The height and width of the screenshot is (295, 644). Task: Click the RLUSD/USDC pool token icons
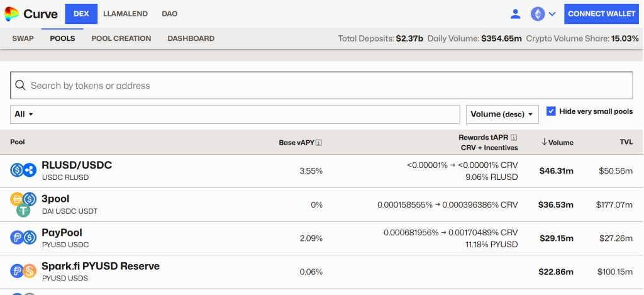23,170
